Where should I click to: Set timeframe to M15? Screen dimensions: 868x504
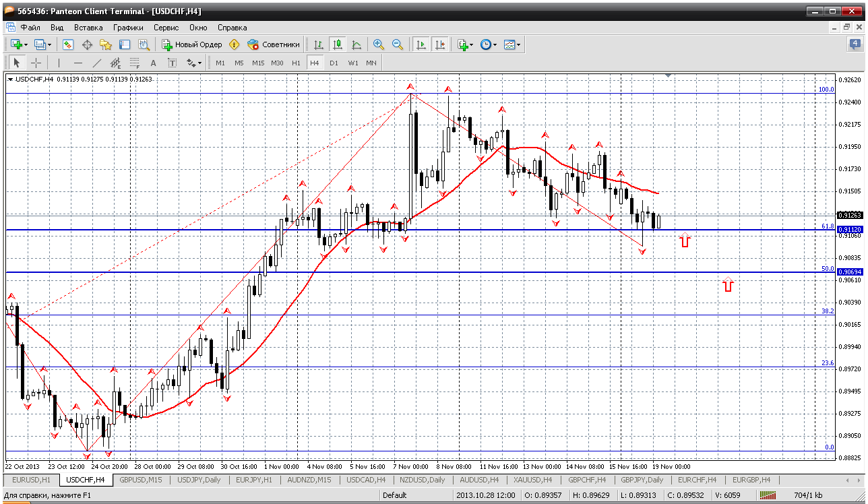258,63
